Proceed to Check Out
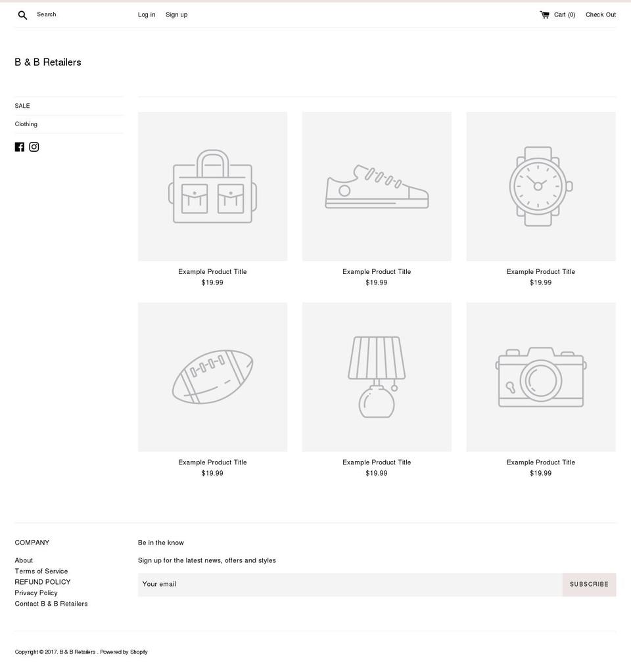 pyautogui.click(x=600, y=14)
